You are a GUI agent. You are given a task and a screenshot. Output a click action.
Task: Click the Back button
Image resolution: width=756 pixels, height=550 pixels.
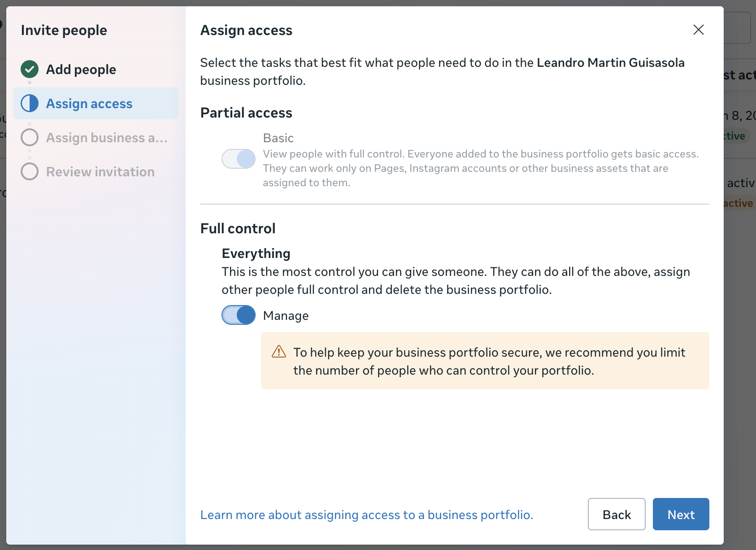click(617, 514)
